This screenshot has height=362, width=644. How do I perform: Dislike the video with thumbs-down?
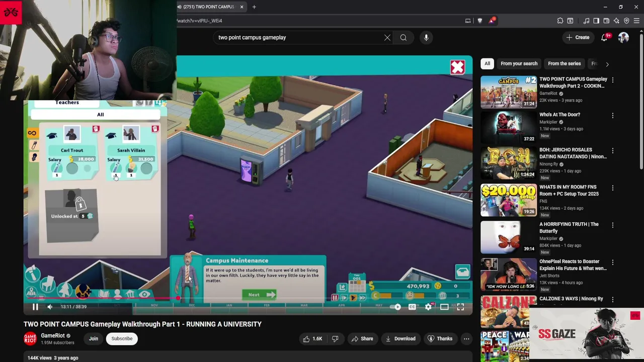point(335,339)
